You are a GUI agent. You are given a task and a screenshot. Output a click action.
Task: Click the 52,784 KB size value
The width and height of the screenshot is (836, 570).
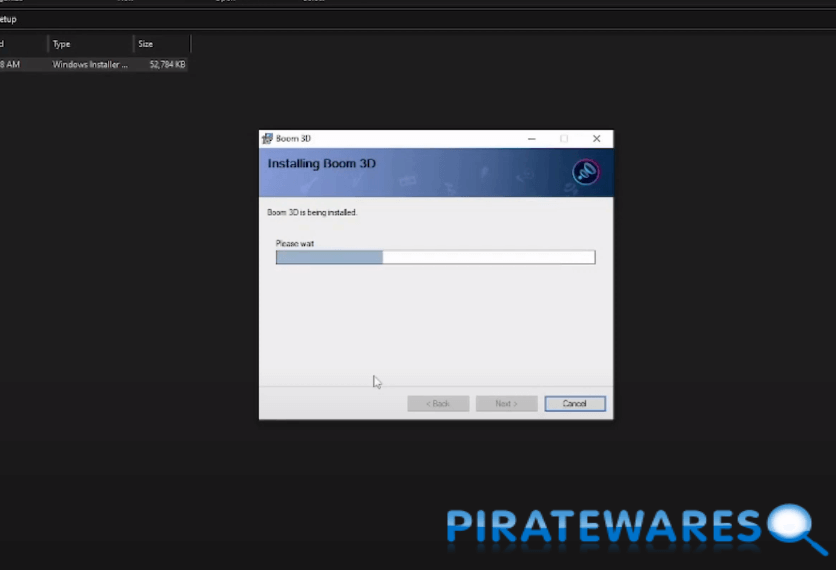point(167,65)
